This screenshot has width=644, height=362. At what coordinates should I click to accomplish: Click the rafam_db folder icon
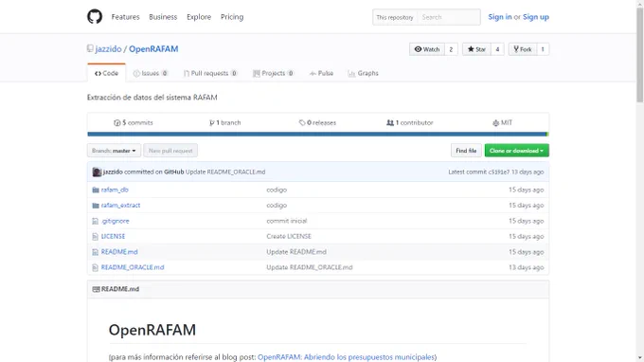(x=96, y=190)
